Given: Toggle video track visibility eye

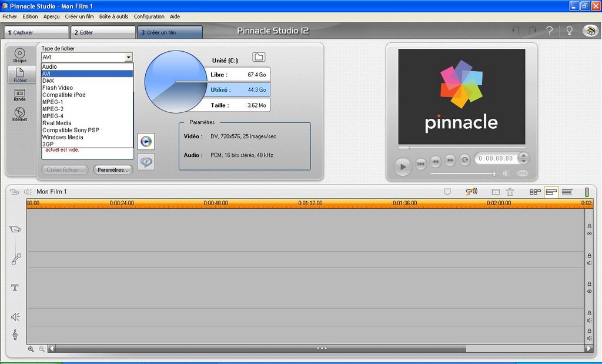Looking at the screenshot, I should (x=589, y=233).
